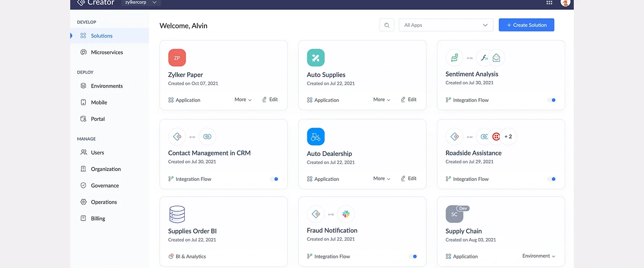
Task: Toggle the Sentiment Analysis flow switch
Action: click(x=551, y=100)
